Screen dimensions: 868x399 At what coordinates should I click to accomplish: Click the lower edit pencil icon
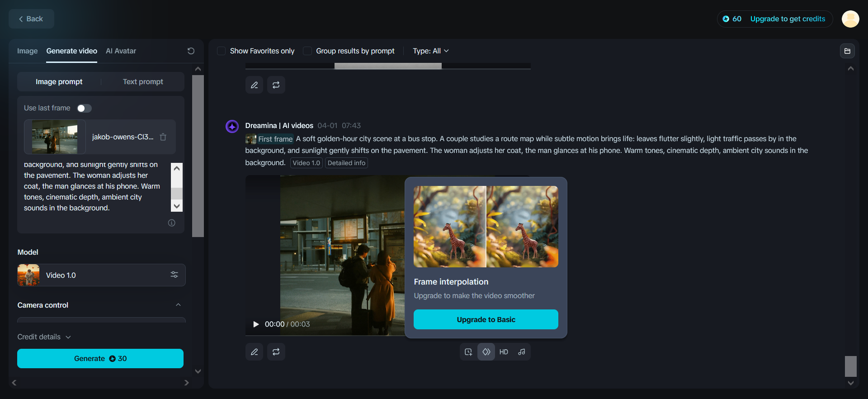pyautogui.click(x=254, y=351)
